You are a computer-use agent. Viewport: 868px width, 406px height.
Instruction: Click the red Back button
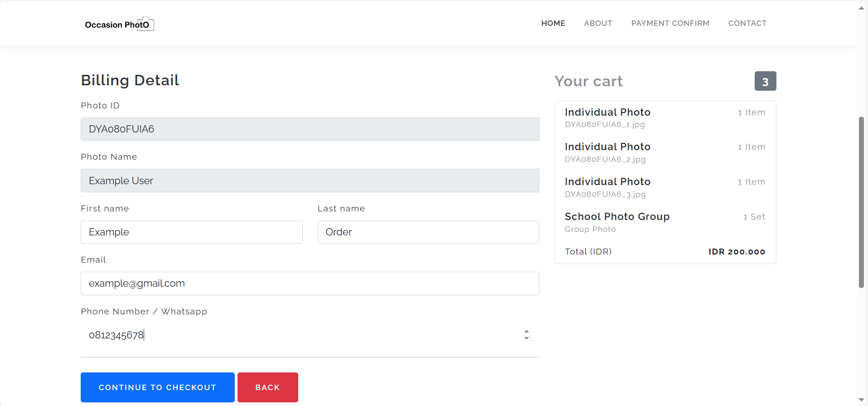click(267, 387)
